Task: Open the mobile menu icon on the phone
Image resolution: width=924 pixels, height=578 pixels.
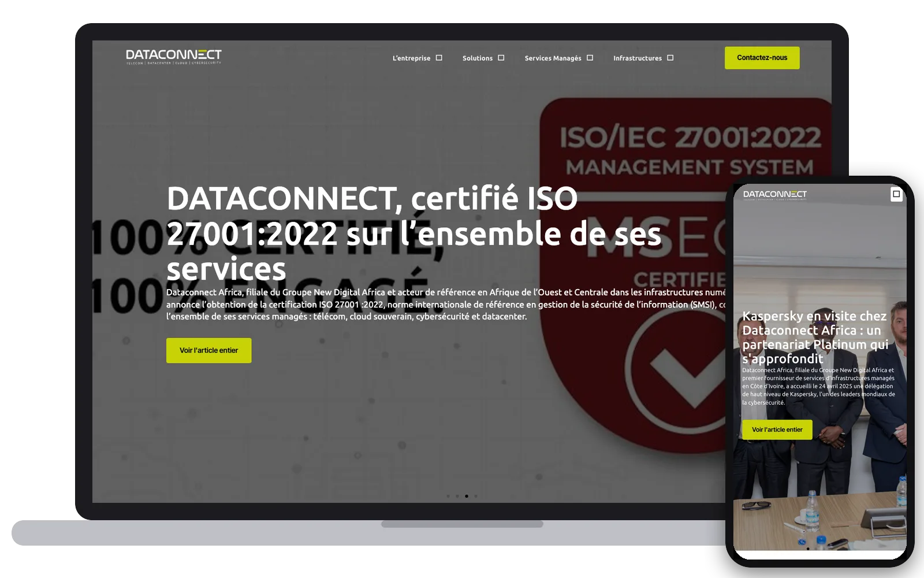Action: click(x=896, y=194)
